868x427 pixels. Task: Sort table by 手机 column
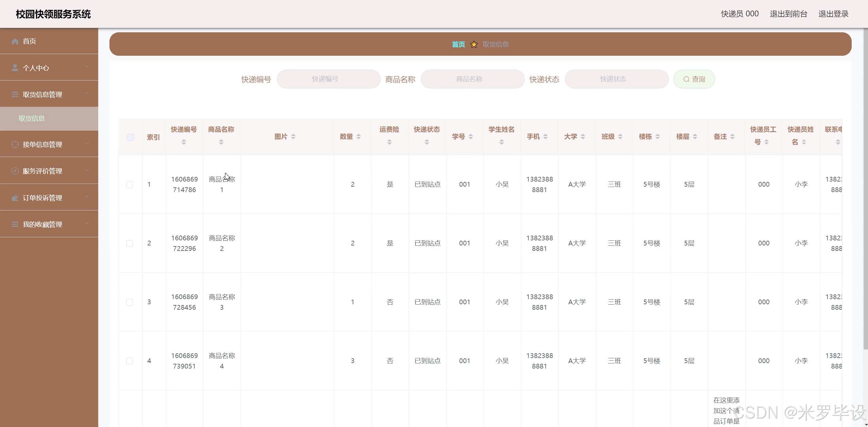pyautogui.click(x=545, y=137)
